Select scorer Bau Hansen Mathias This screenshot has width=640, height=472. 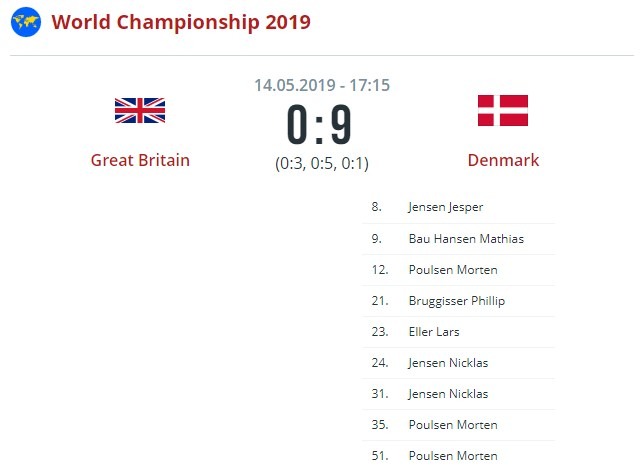[466, 239]
